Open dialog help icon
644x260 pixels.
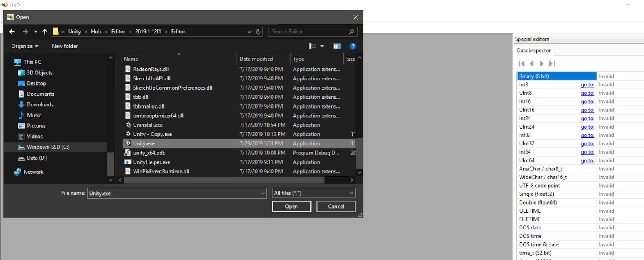353,46
